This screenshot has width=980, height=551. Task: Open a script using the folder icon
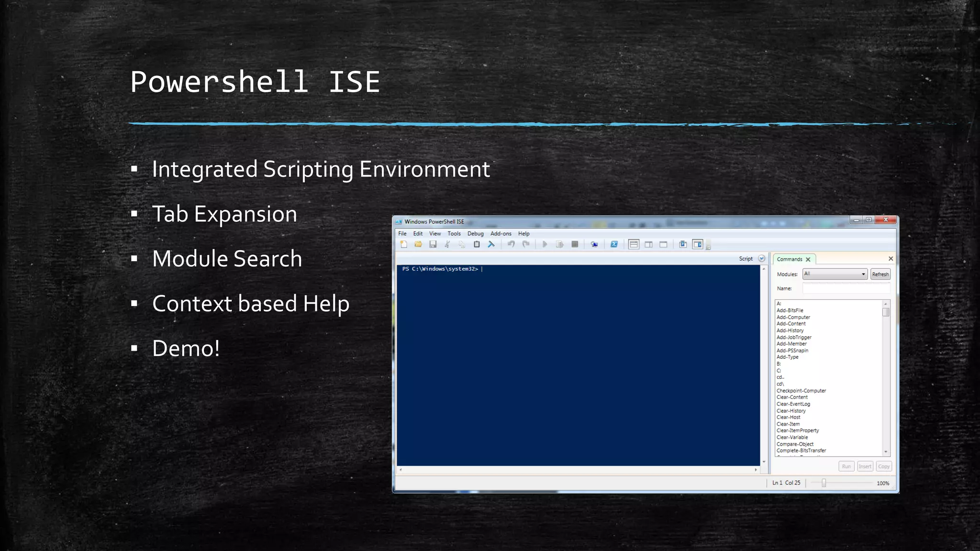418,244
